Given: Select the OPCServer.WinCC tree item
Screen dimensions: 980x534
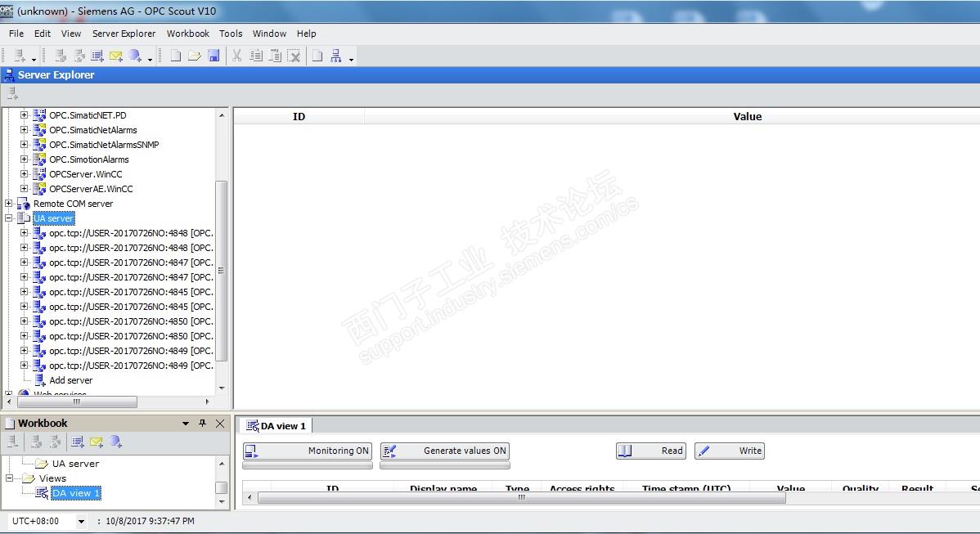Looking at the screenshot, I should pyautogui.click(x=86, y=174).
